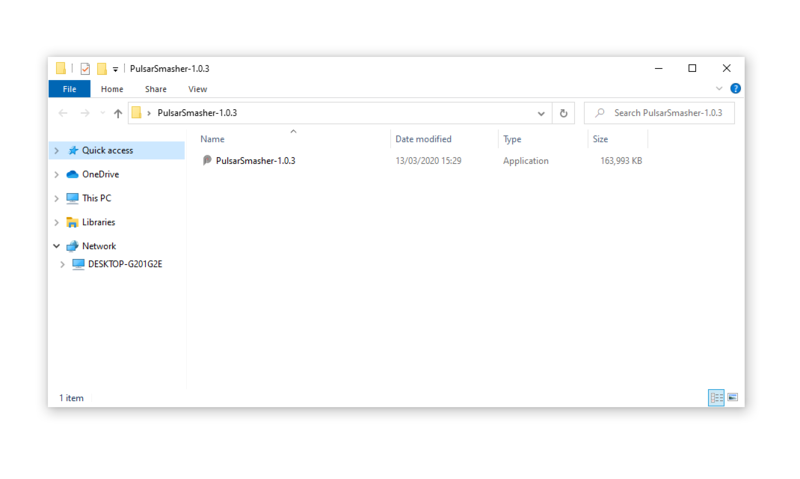Click the 163,993 KB size value
Screen dimensions: 800x479
[x=621, y=161]
